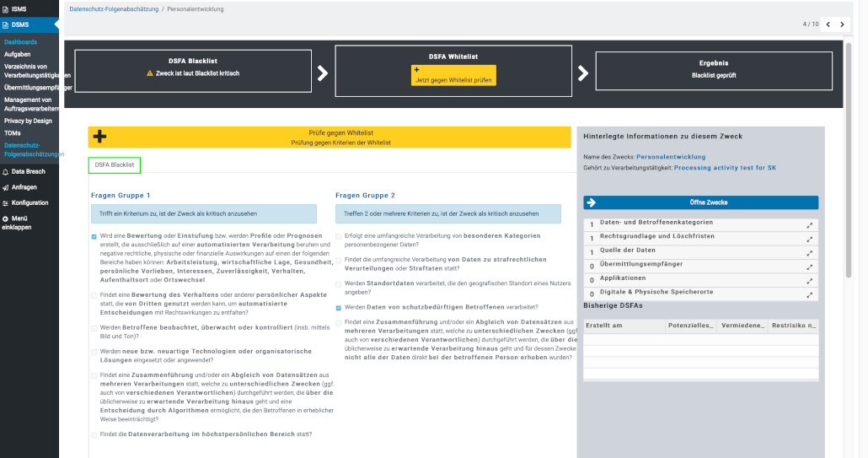
Task: Open the Personalentwicklung purpose link
Action: tap(671, 157)
